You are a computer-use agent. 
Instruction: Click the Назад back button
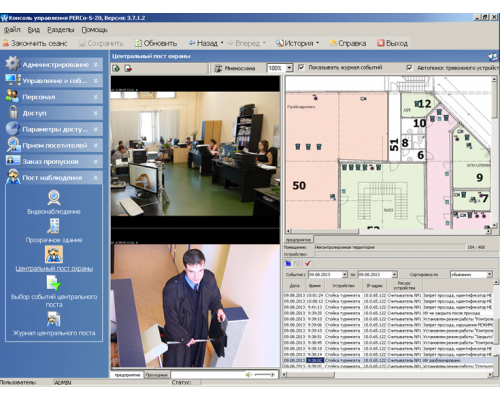click(x=203, y=43)
